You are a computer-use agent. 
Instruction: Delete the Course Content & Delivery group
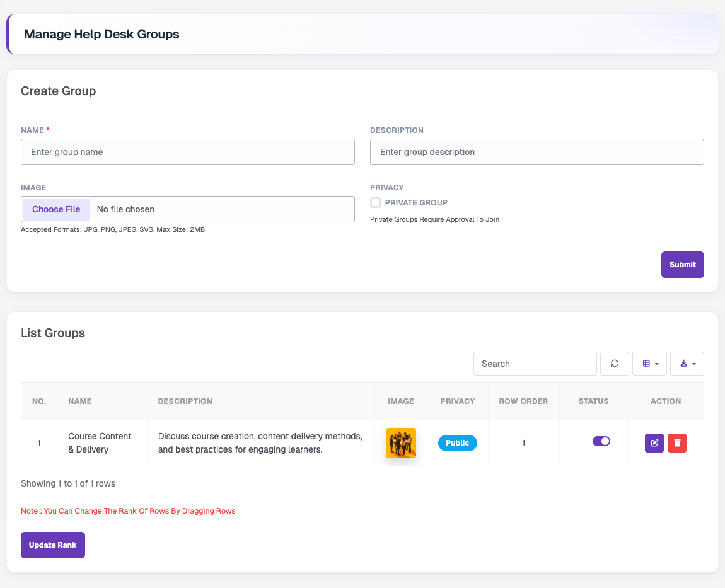point(677,443)
